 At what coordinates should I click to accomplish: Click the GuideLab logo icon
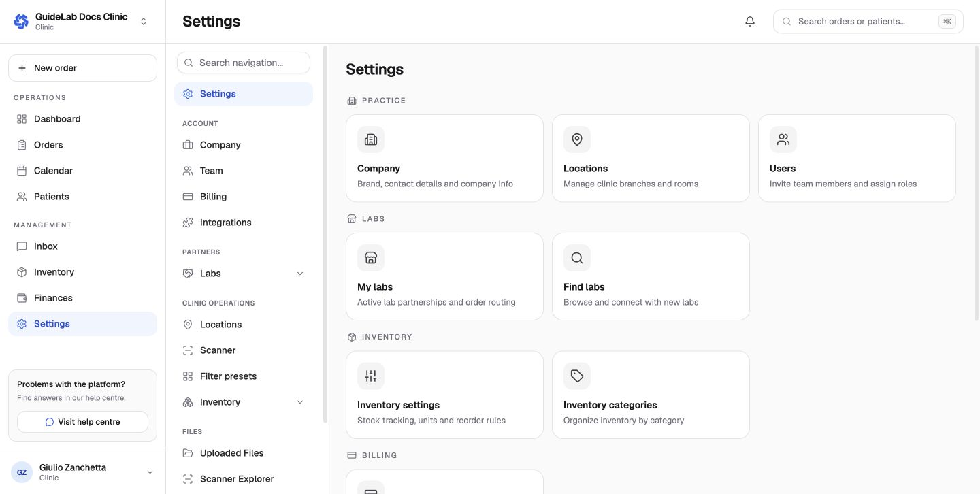click(21, 21)
